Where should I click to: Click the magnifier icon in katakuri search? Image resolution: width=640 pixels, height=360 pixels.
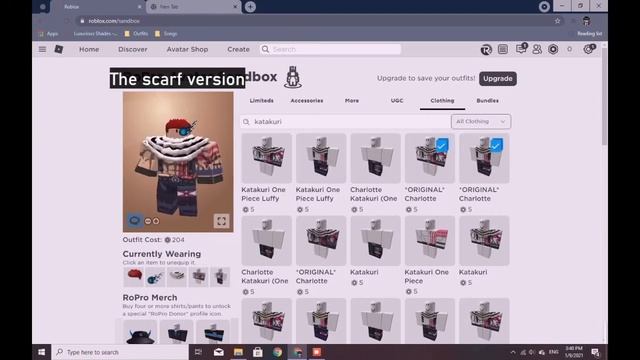coord(246,122)
